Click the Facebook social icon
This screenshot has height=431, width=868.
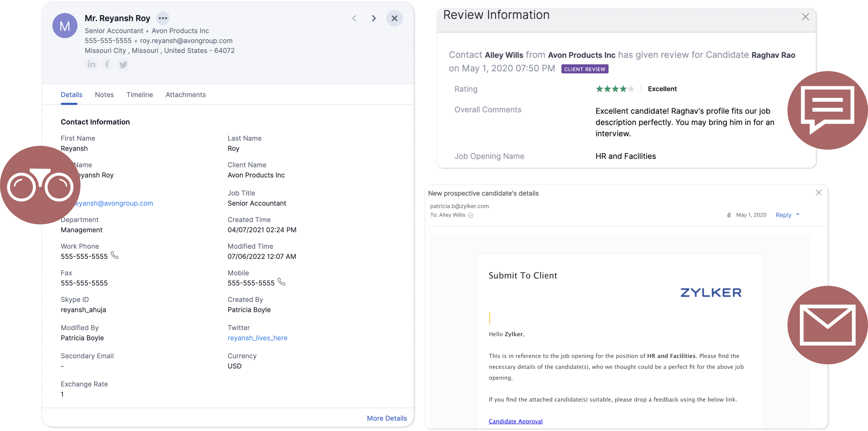(107, 64)
